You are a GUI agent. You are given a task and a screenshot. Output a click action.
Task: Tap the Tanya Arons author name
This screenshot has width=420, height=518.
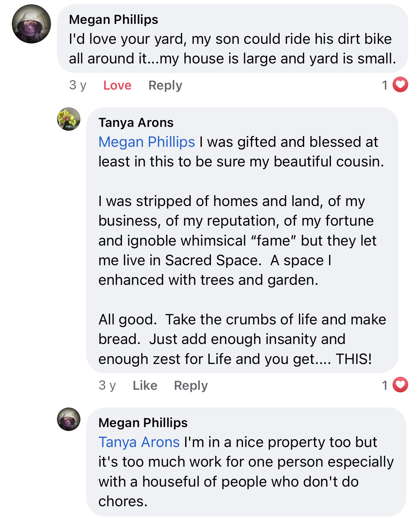coord(136,123)
